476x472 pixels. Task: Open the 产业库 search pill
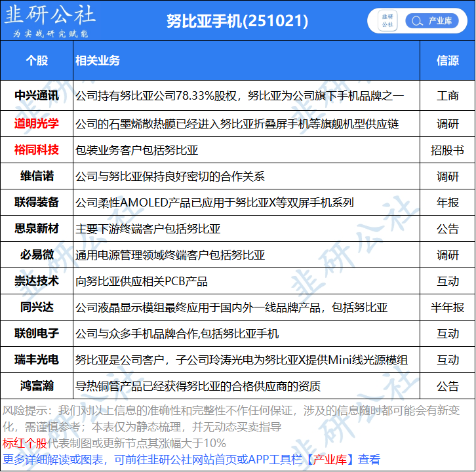[431, 21]
